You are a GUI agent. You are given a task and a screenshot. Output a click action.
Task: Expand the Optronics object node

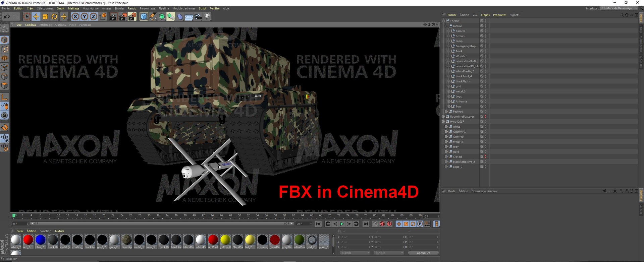(x=446, y=131)
